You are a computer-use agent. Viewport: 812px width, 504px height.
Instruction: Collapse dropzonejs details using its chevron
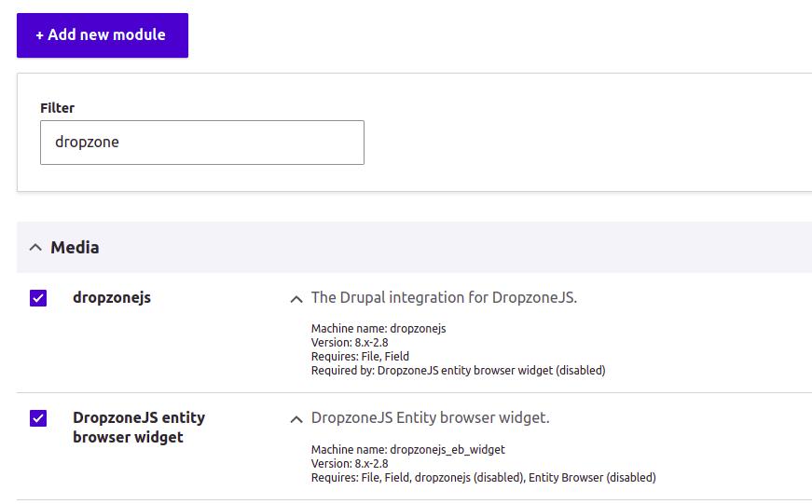point(296,299)
